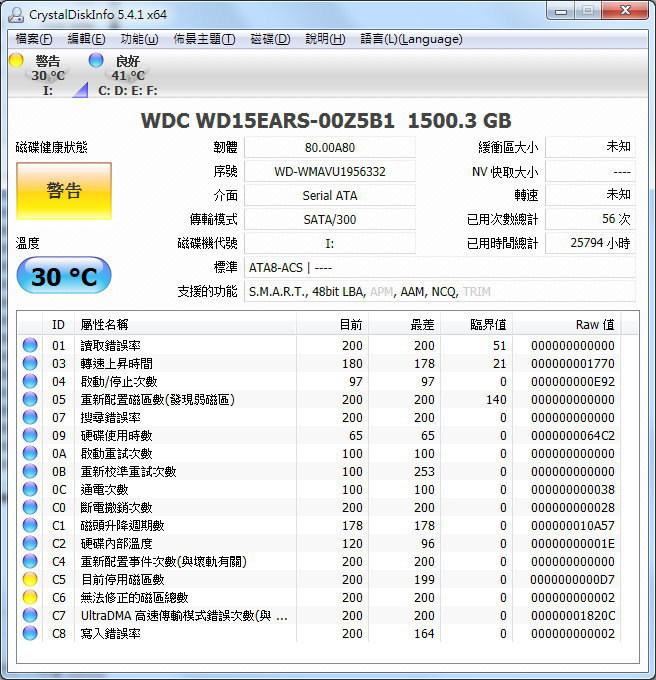Select attribute name 讀取錯誤率
The image size is (656, 680).
click(111, 345)
